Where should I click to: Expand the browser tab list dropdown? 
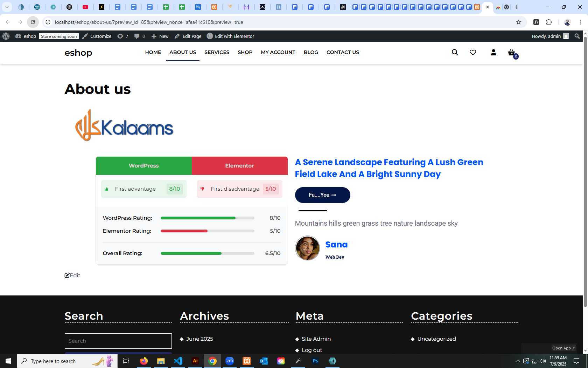click(x=7, y=7)
